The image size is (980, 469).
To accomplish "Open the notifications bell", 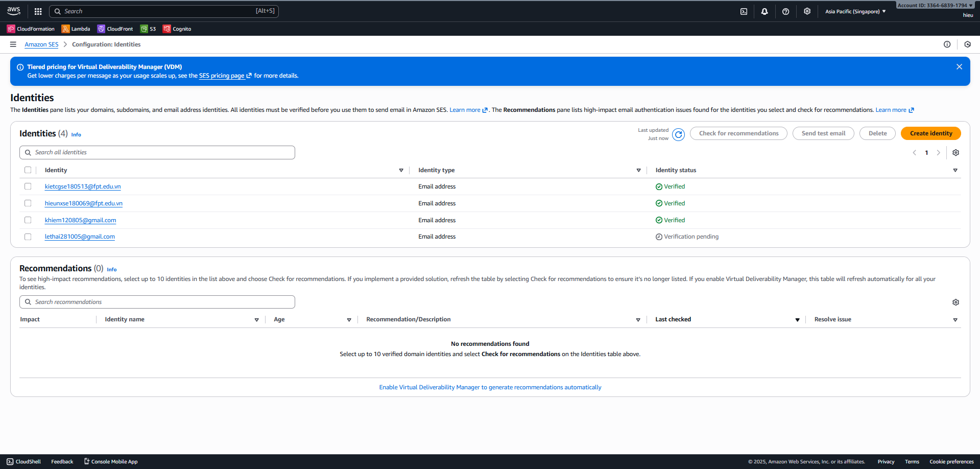I will 764,11.
